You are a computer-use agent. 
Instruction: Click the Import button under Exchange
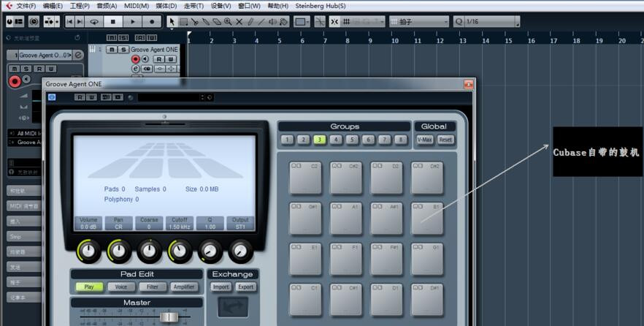[221, 287]
